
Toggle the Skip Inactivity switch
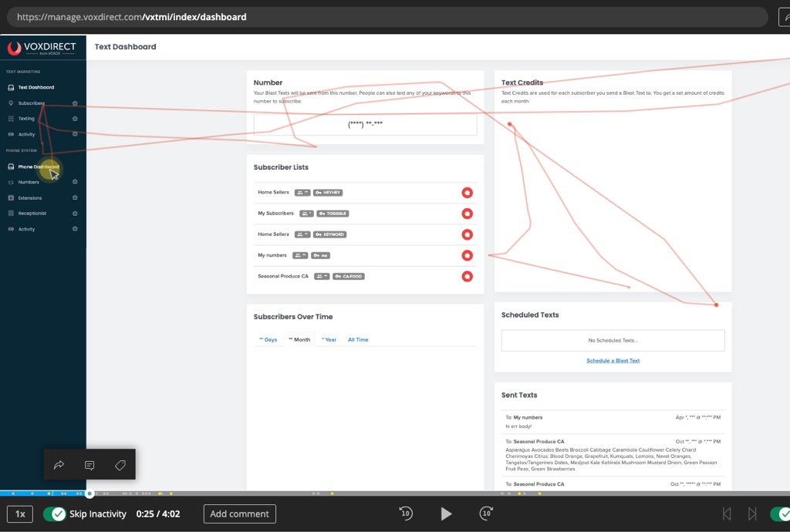54,513
